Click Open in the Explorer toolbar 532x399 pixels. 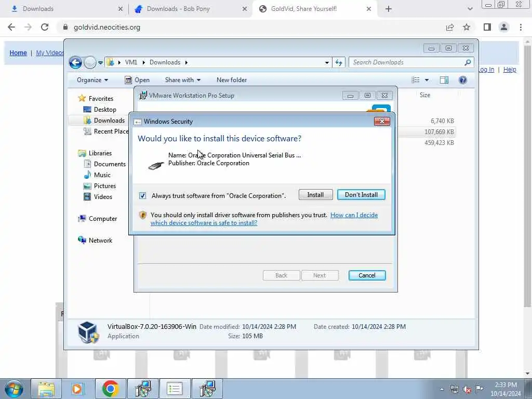(x=137, y=80)
